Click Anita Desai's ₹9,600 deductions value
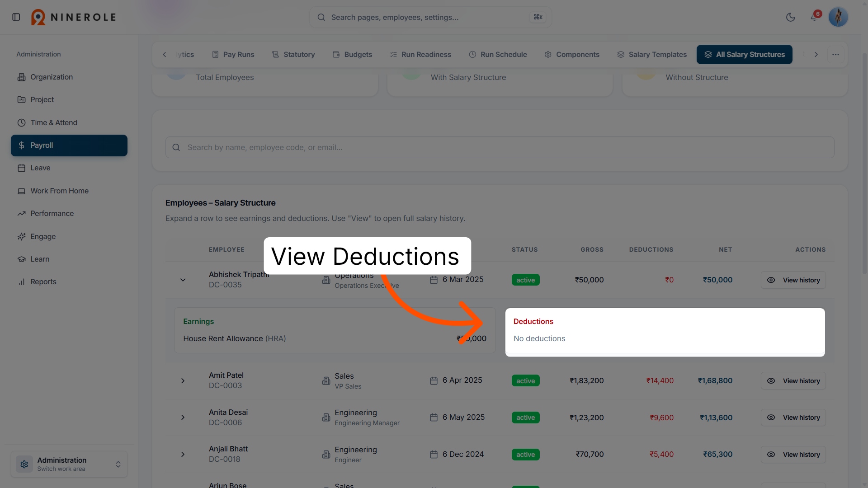868x488 pixels. [x=661, y=418]
